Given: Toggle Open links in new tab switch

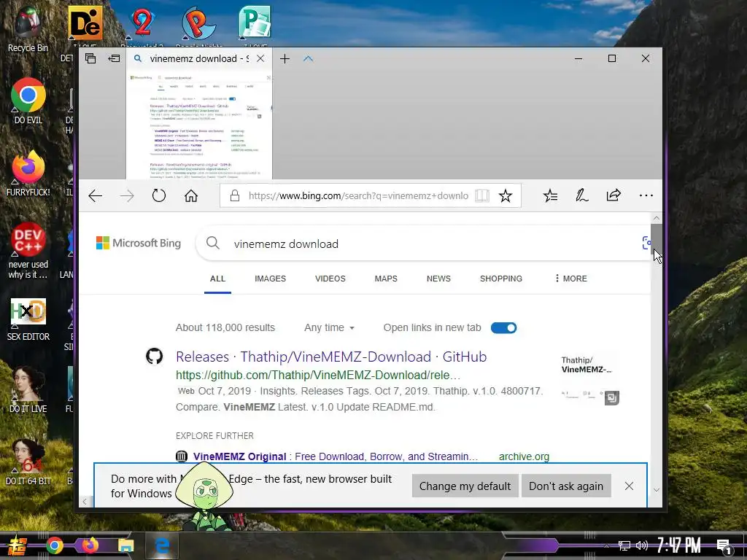Looking at the screenshot, I should pos(503,327).
